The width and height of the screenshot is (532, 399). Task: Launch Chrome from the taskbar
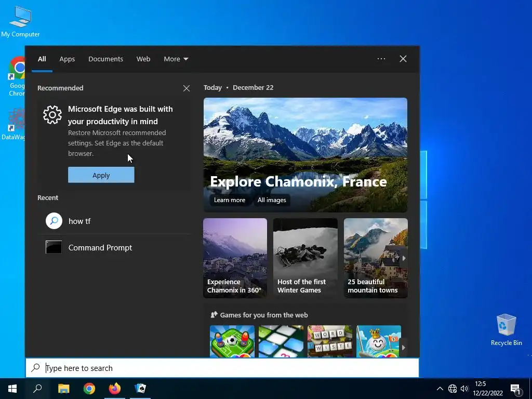coord(89,389)
